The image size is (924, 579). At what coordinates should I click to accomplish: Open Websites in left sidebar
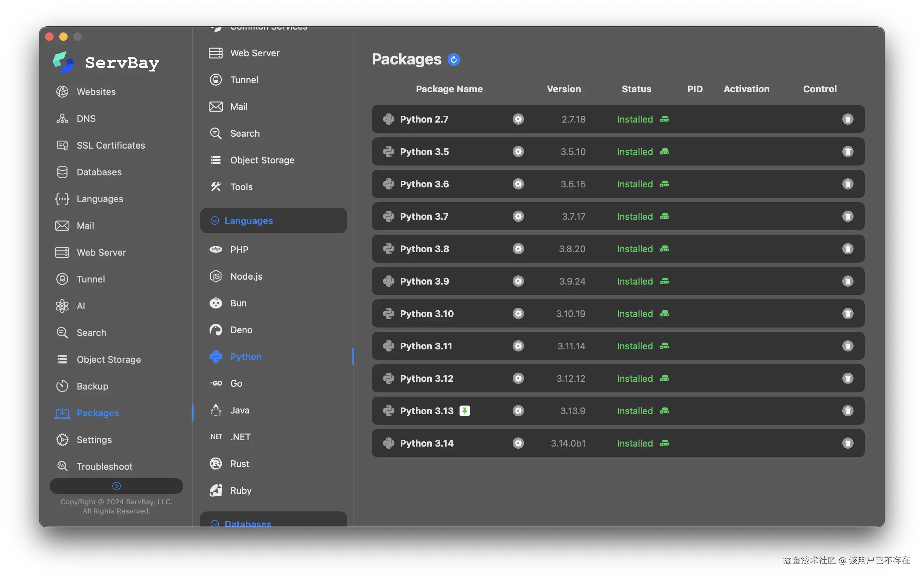coord(96,92)
